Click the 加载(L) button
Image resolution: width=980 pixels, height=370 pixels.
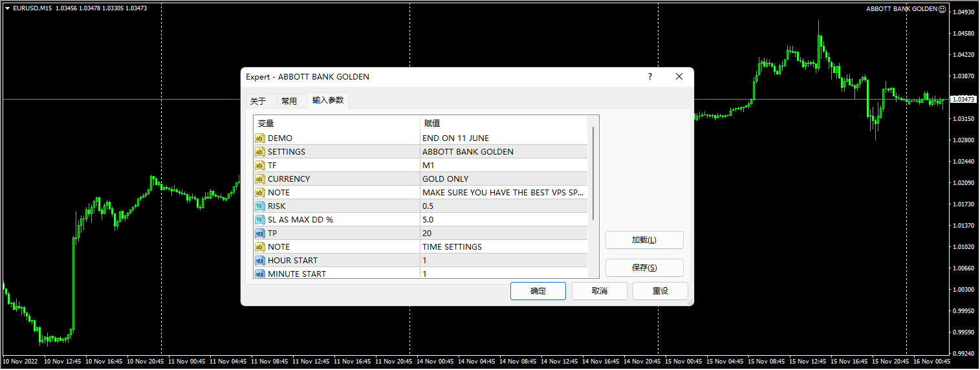pyautogui.click(x=644, y=240)
